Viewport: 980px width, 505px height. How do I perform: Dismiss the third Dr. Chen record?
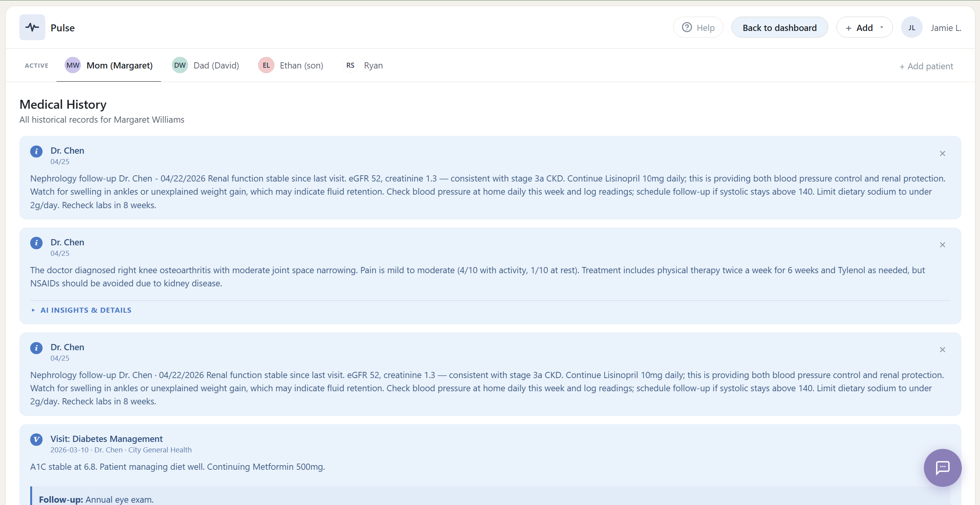tap(942, 350)
